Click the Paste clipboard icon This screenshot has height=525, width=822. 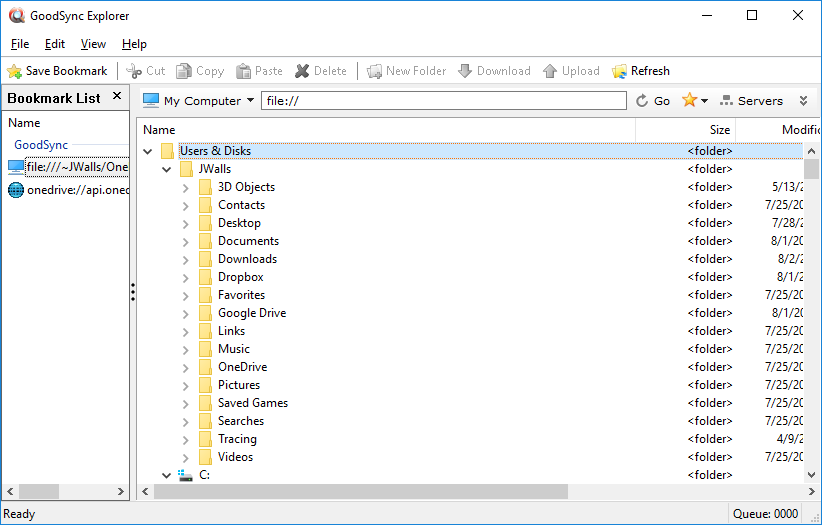[243, 71]
